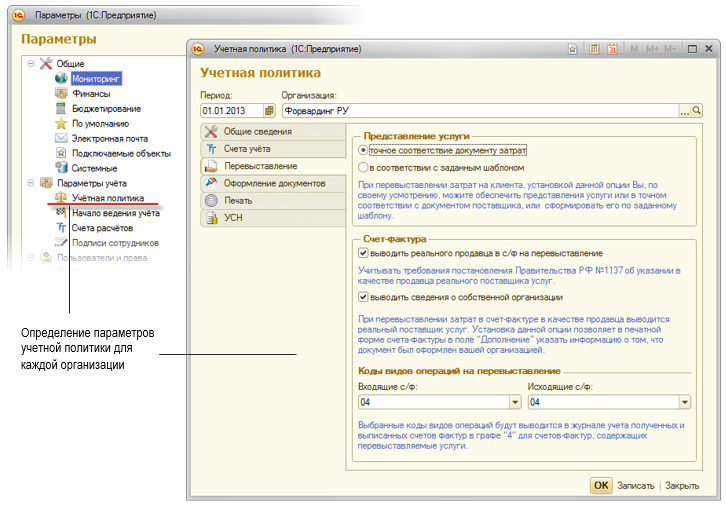Screen dimensions: 726x506
Task: Open the Бюджетирование settings
Action: [106, 109]
